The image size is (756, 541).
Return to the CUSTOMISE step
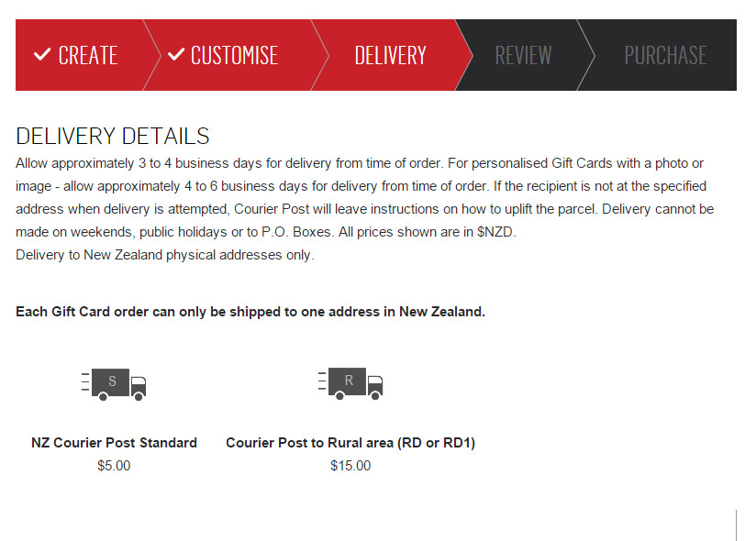tap(234, 55)
